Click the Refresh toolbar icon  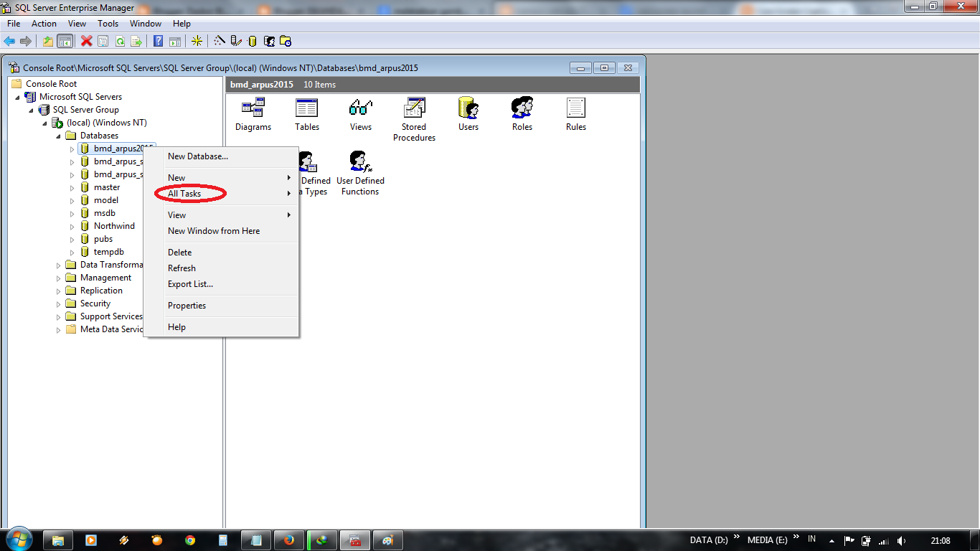pyautogui.click(x=120, y=41)
